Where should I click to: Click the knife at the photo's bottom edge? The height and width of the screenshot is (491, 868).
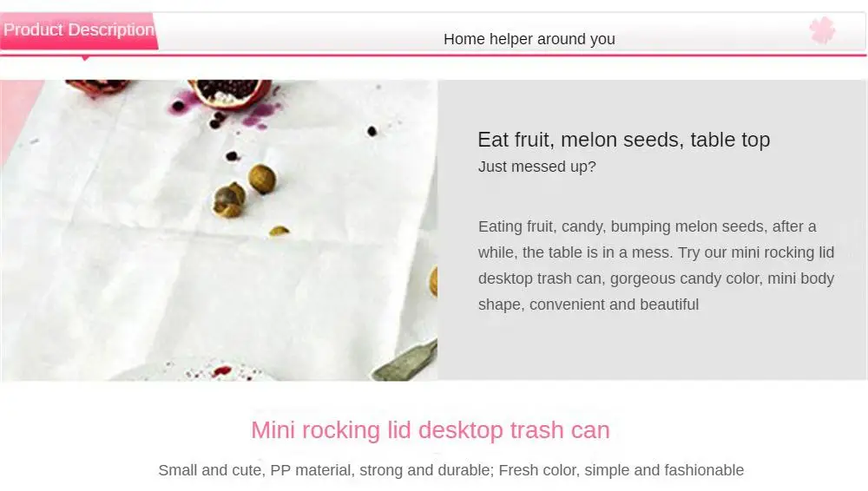click(x=406, y=362)
